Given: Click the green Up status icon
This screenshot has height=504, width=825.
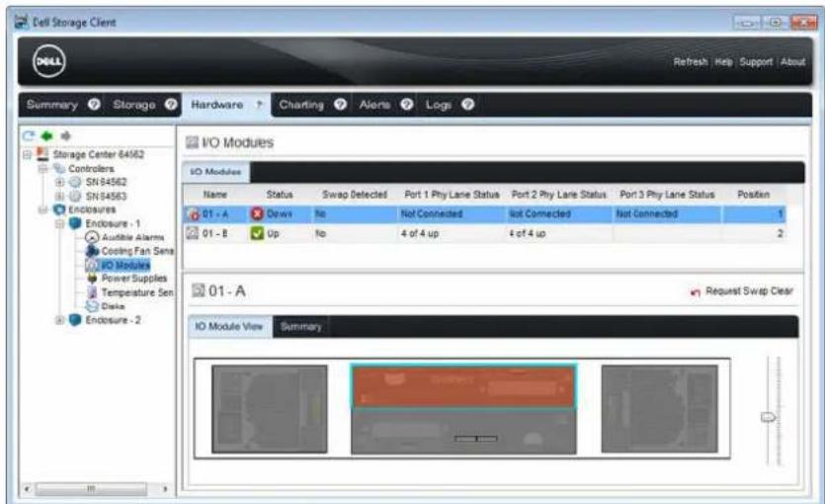Looking at the screenshot, I should pos(257,233).
